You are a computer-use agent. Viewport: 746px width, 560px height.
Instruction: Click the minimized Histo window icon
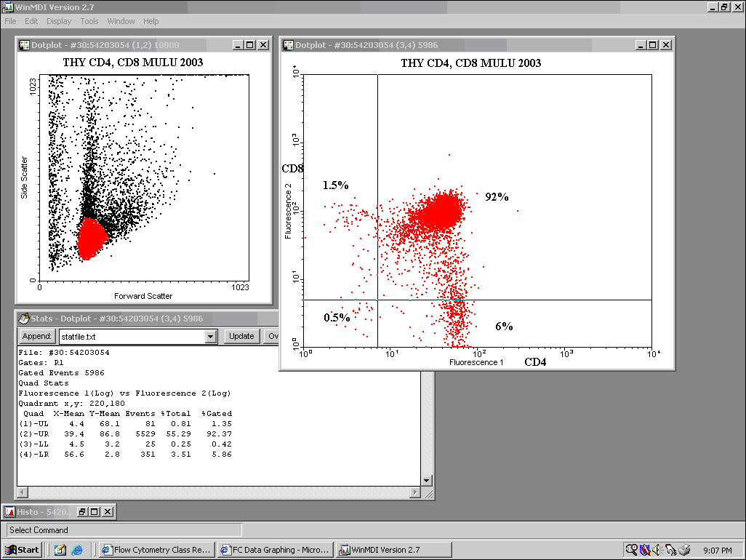click(10, 512)
